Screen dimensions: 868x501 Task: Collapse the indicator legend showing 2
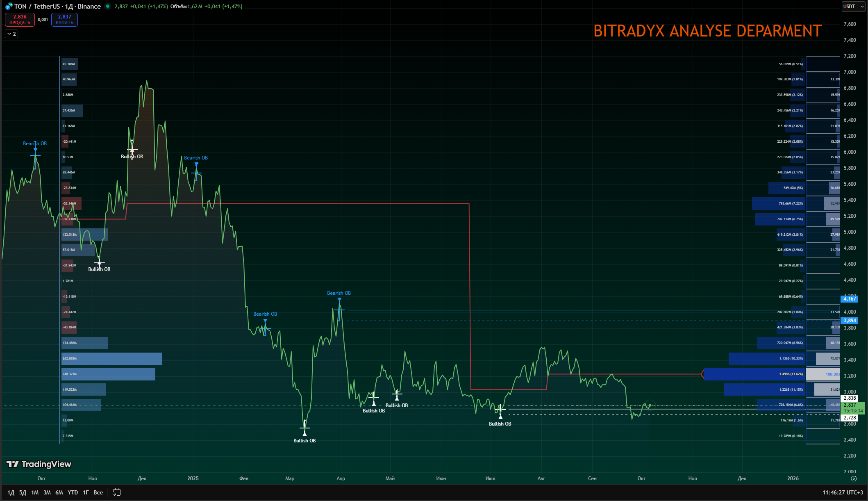tap(11, 34)
